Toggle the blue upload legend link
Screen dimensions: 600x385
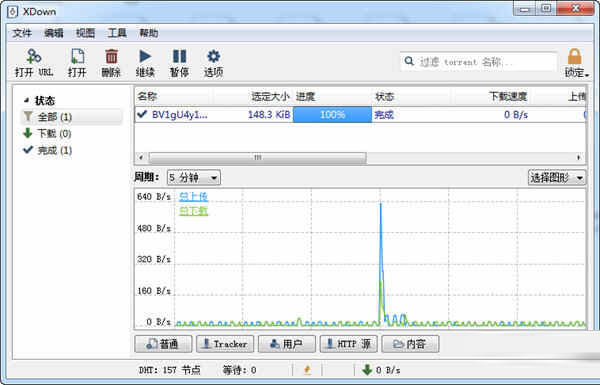click(194, 197)
